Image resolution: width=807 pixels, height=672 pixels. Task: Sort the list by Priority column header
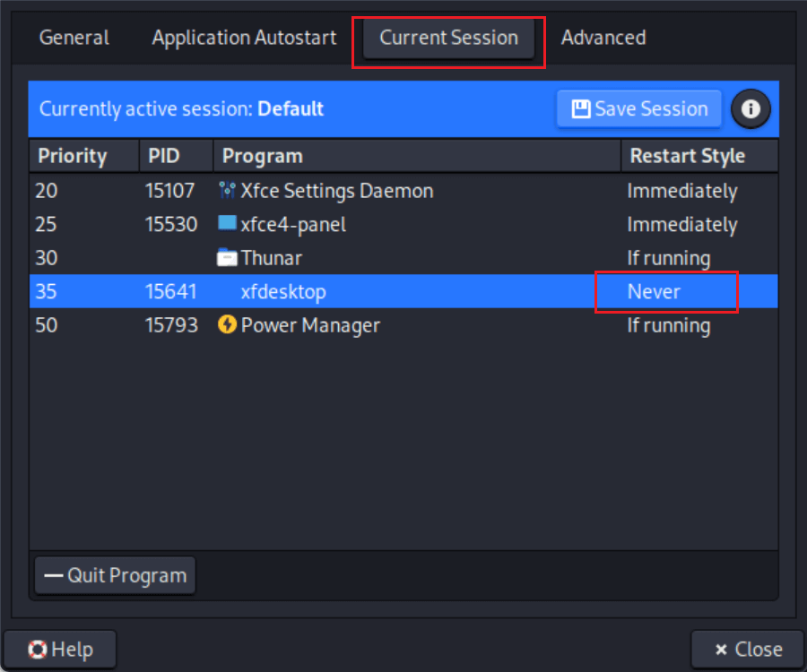coord(73,156)
